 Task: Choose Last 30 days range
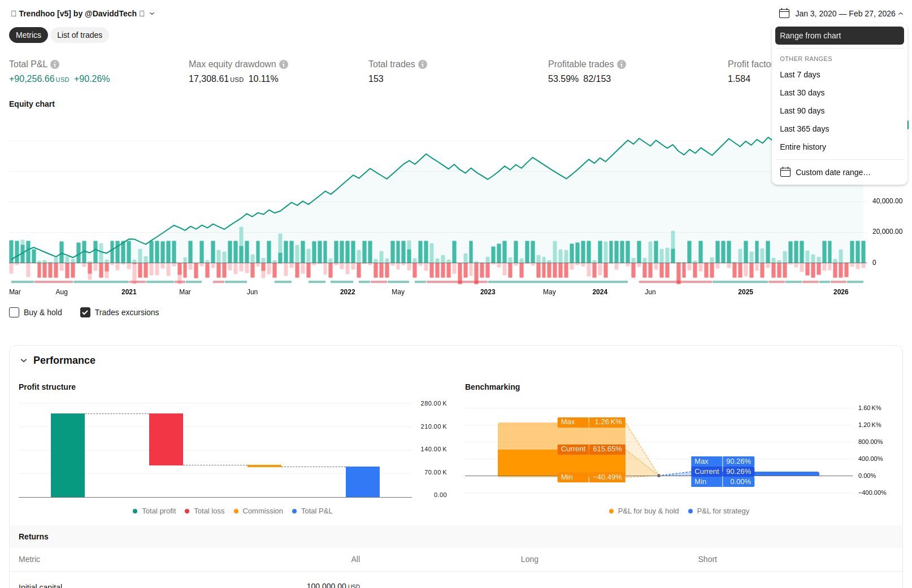pyautogui.click(x=802, y=93)
